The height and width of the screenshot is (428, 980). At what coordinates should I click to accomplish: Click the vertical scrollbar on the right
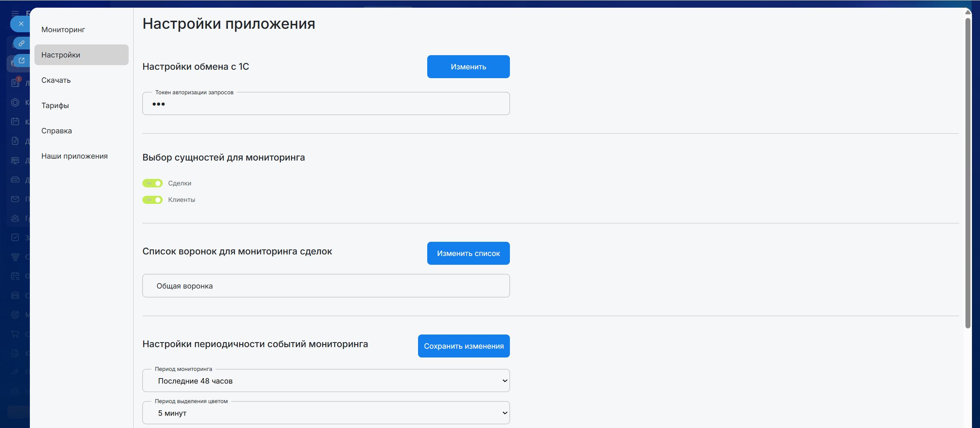pos(968,172)
